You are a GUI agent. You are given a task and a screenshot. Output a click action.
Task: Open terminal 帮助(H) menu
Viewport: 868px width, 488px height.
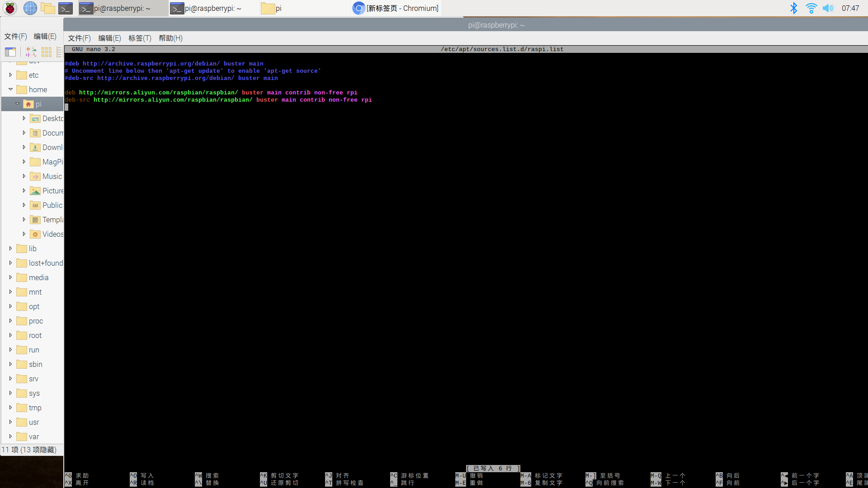[170, 38]
